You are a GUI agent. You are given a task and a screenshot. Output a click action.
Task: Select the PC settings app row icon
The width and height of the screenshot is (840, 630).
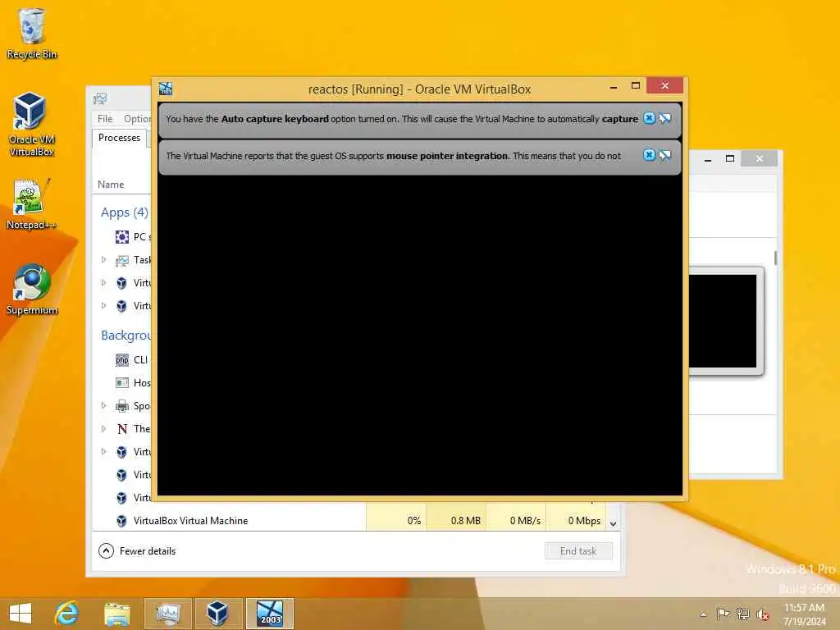pos(122,237)
